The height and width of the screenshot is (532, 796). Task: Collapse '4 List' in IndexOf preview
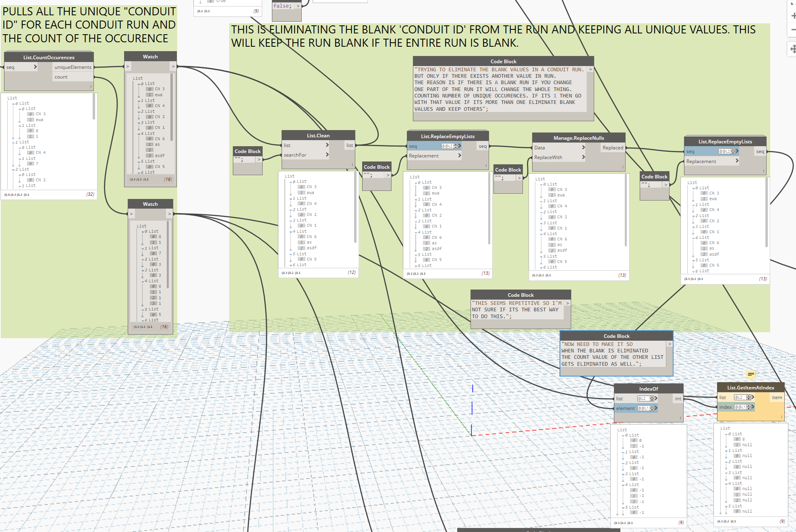[624, 485]
